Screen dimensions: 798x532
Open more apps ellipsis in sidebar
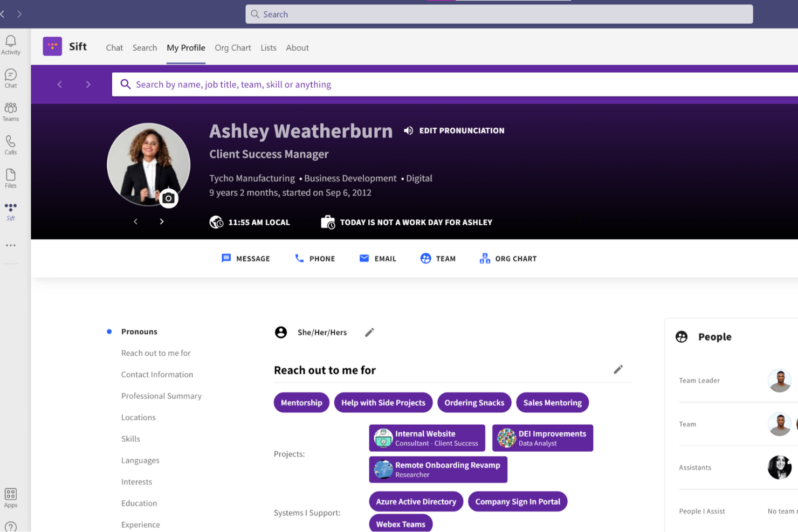point(10,245)
